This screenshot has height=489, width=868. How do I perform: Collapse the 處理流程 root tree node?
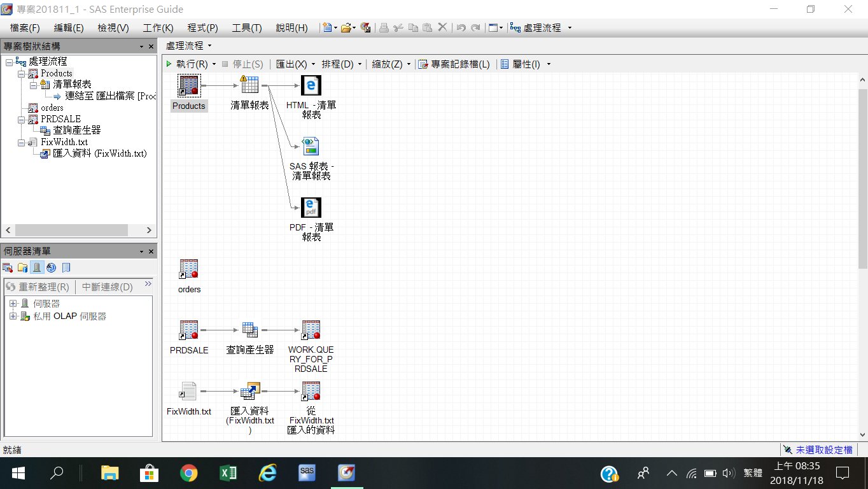(8, 62)
